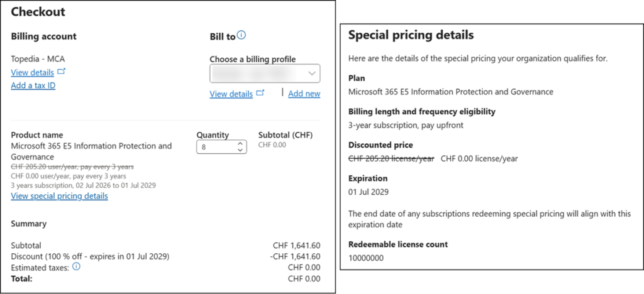Screen dimensions: 644x294
Task: Click struck-through CHF 205.20 license/year
Action: [x=391, y=159]
